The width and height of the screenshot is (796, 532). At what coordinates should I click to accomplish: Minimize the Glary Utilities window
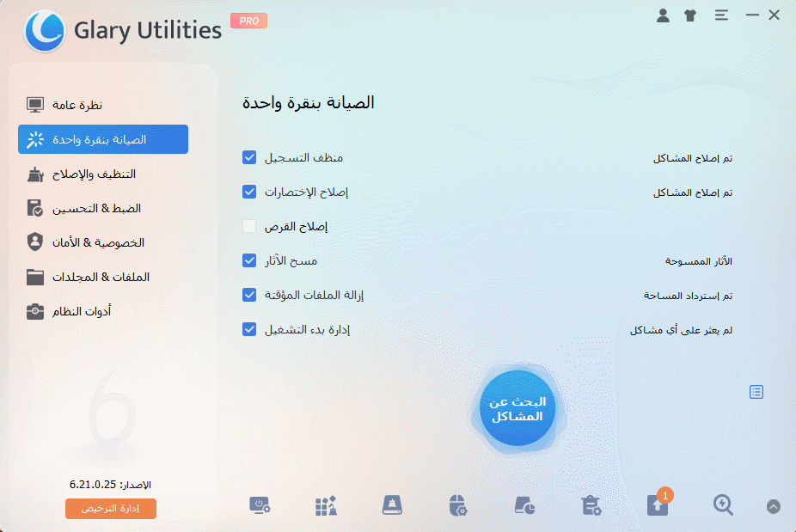752,15
